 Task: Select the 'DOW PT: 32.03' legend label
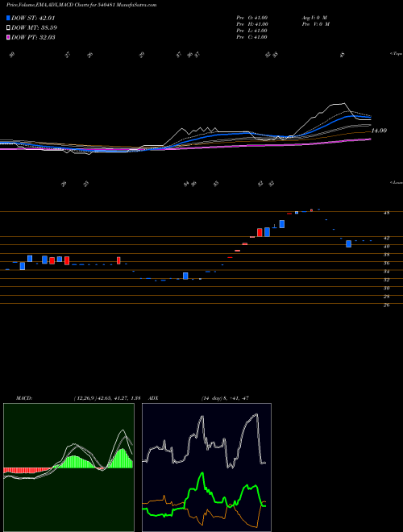[33, 37]
